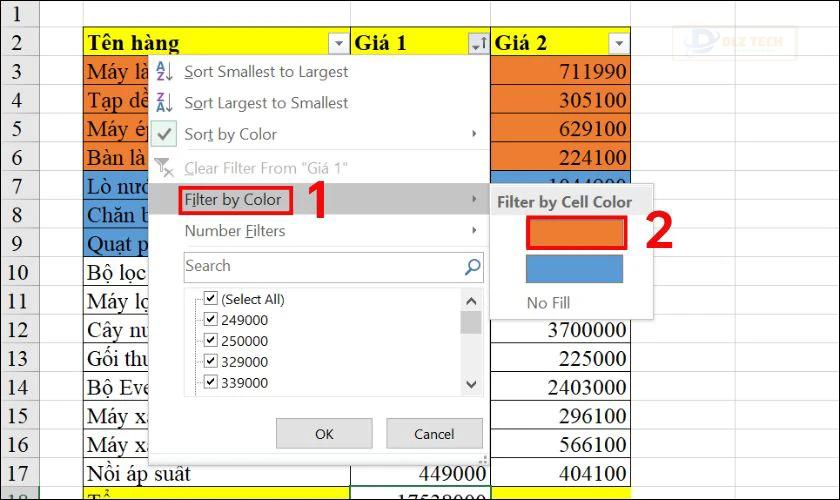Click cell with value 629100
Viewport: 840px width, 500px height.
[x=560, y=129]
